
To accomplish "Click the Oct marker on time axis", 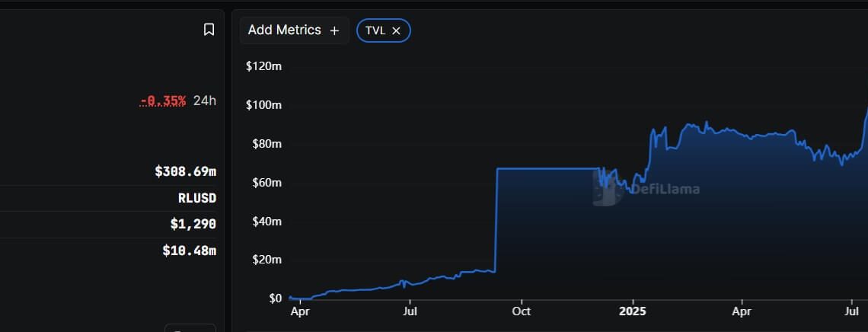I will click(521, 311).
